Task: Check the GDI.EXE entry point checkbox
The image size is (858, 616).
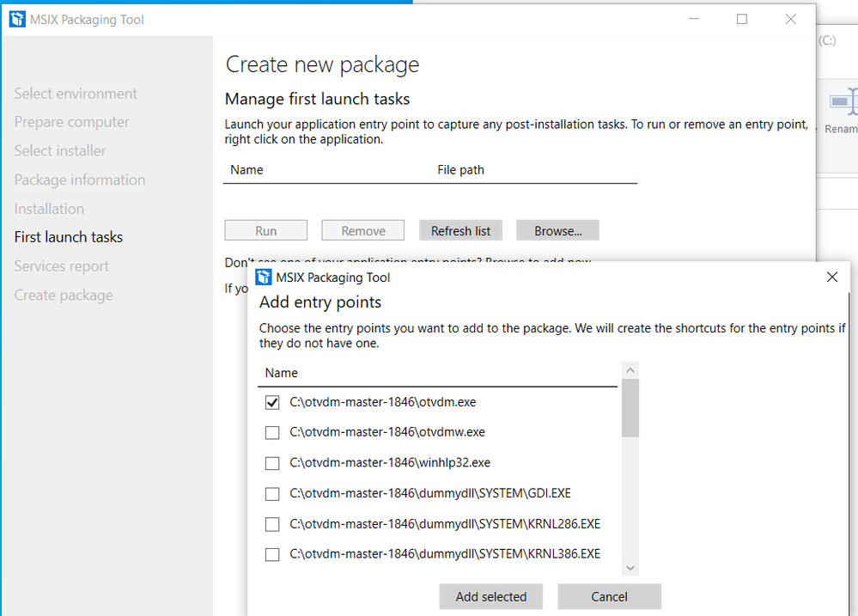Action: click(x=272, y=494)
